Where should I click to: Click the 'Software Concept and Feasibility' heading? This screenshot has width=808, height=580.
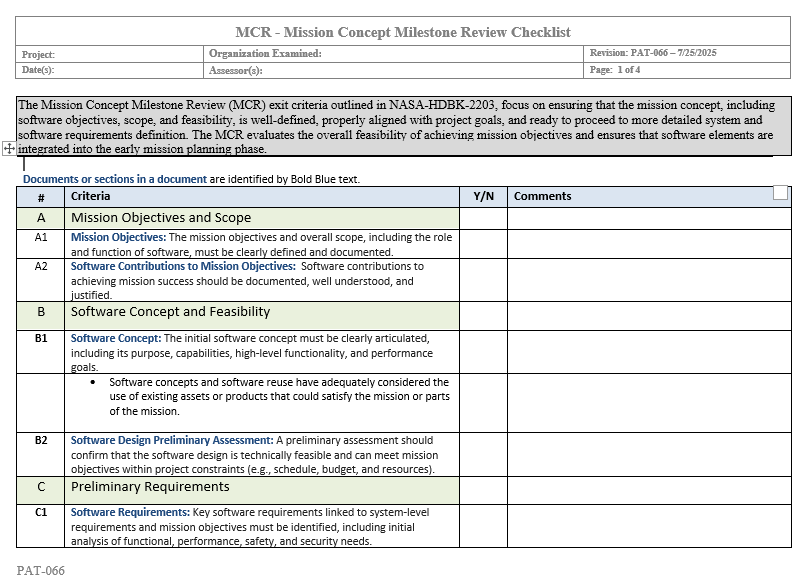pyautogui.click(x=170, y=312)
